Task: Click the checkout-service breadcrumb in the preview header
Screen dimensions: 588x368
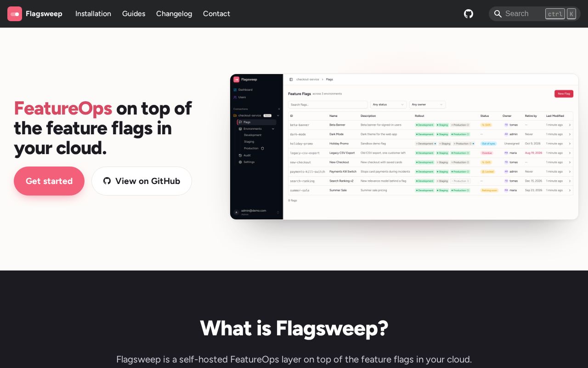Action: (307, 80)
